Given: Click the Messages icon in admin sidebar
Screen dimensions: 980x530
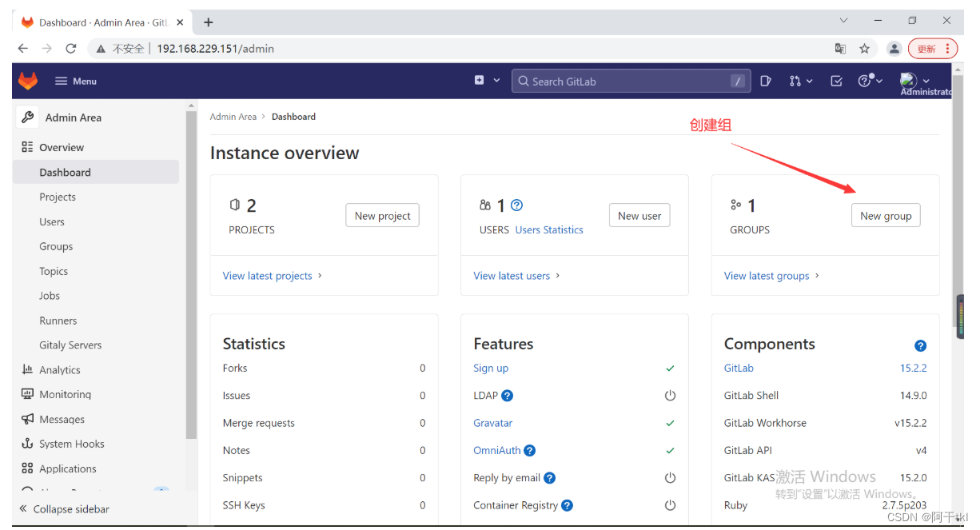Looking at the screenshot, I should click(26, 419).
